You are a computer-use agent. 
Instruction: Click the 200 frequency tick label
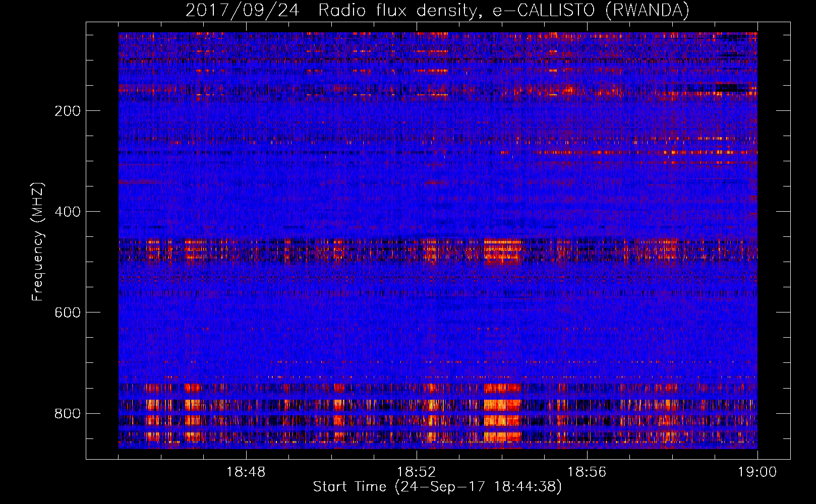(x=68, y=111)
